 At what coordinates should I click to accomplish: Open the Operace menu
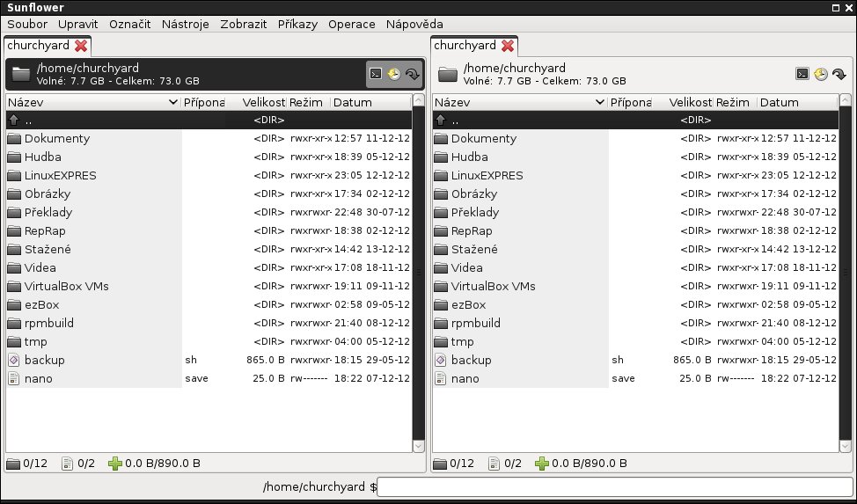pyautogui.click(x=352, y=24)
